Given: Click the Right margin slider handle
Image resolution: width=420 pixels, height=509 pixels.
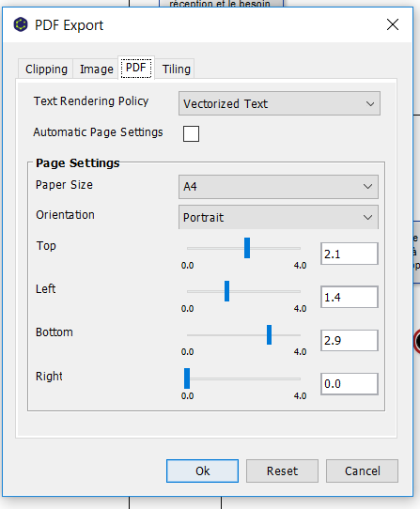Looking at the screenshot, I should pyautogui.click(x=187, y=378).
